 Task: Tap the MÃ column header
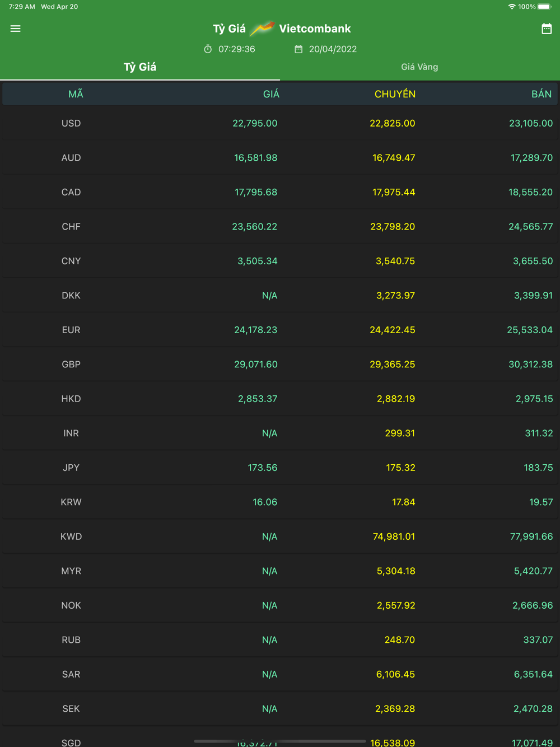pyautogui.click(x=76, y=94)
